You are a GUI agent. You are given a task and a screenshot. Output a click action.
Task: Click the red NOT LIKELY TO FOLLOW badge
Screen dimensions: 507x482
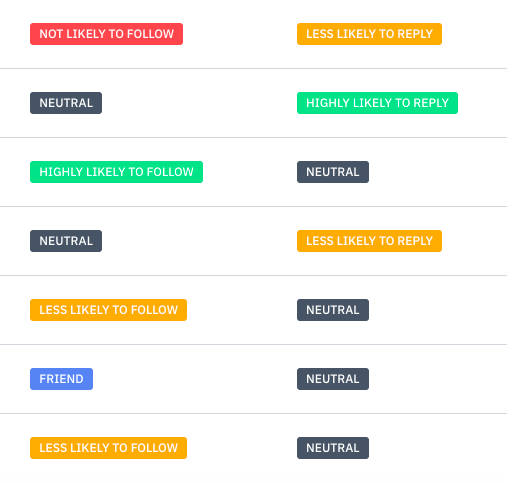coord(106,34)
